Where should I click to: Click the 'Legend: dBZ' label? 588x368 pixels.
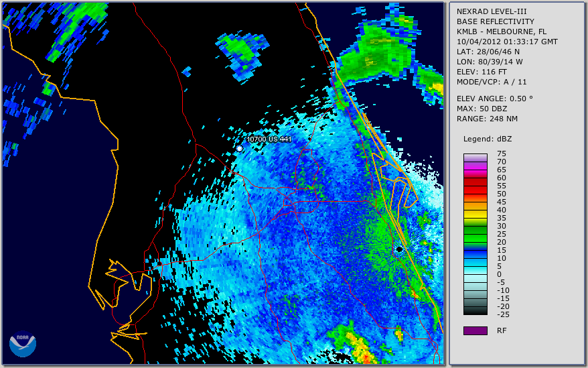point(488,139)
